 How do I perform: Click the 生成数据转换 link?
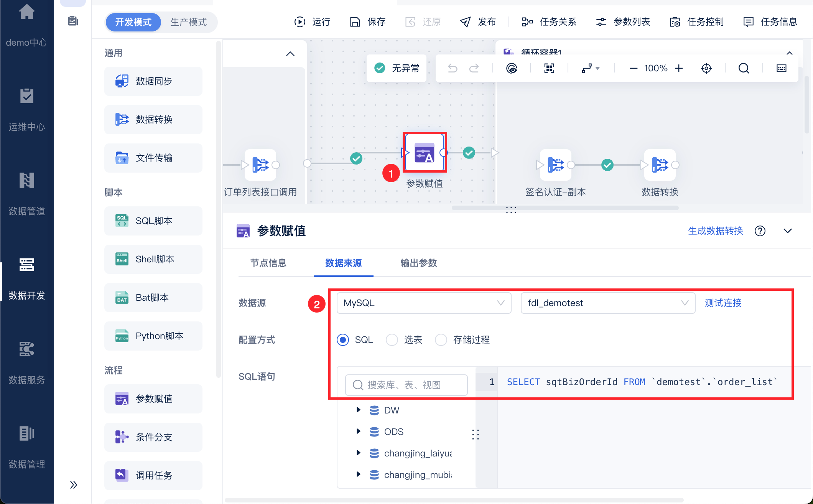(715, 231)
